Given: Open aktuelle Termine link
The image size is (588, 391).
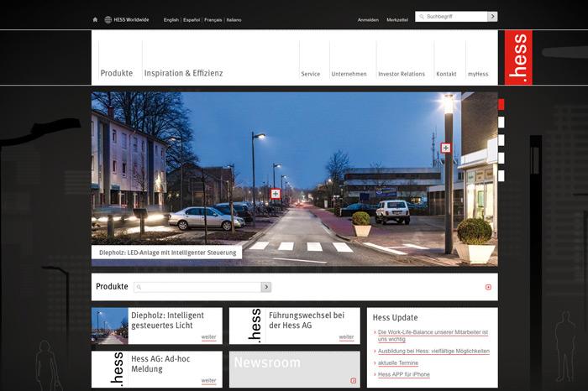Looking at the screenshot, I should pyautogui.click(x=398, y=363).
